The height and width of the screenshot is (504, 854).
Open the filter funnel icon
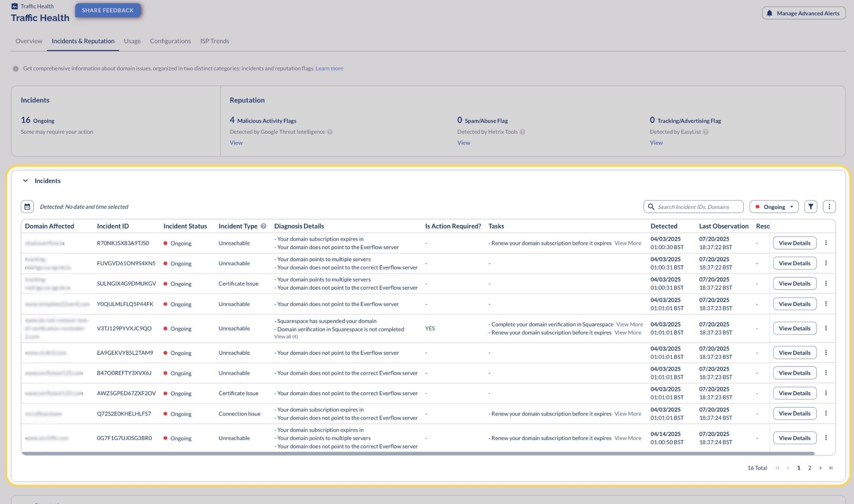pyautogui.click(x=811, y=207)
